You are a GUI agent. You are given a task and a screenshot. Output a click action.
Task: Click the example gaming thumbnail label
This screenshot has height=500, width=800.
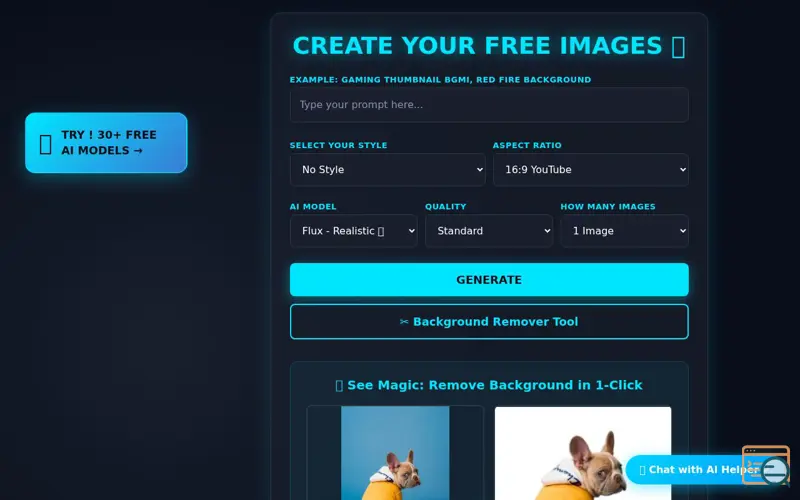(440, 80)
